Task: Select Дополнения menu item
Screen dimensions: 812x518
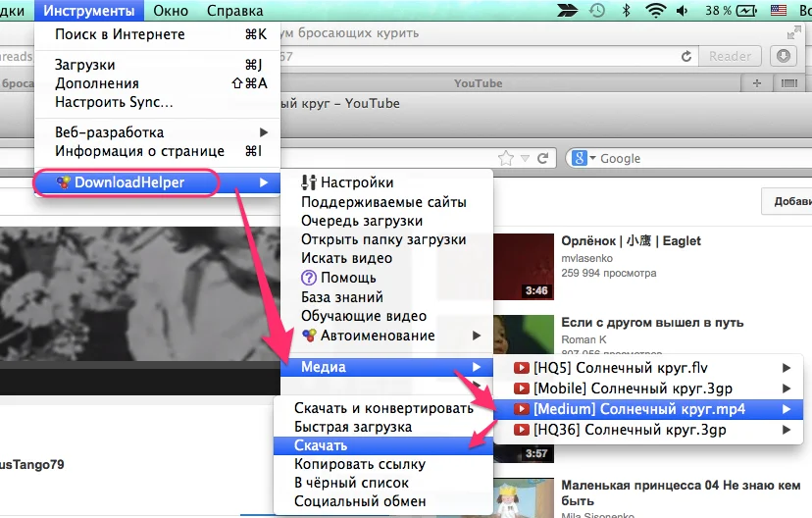Action: (x=158, y=83)
